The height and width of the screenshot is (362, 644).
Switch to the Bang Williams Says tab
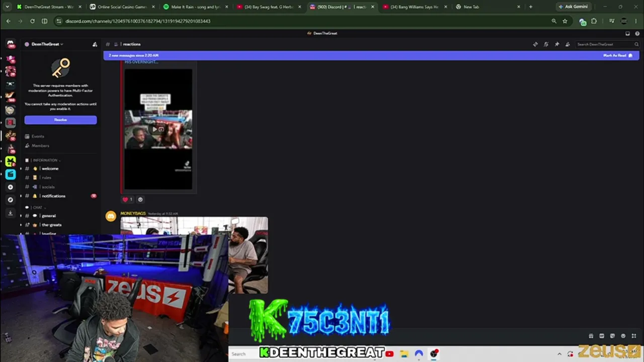[x=415, y=7]
